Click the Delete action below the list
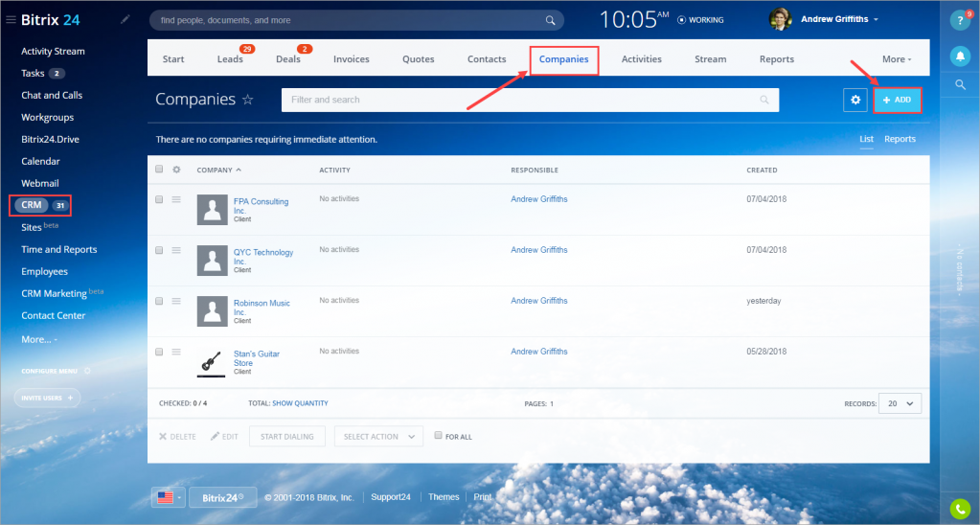Screen dimensions: 980x525 point(177,436)
